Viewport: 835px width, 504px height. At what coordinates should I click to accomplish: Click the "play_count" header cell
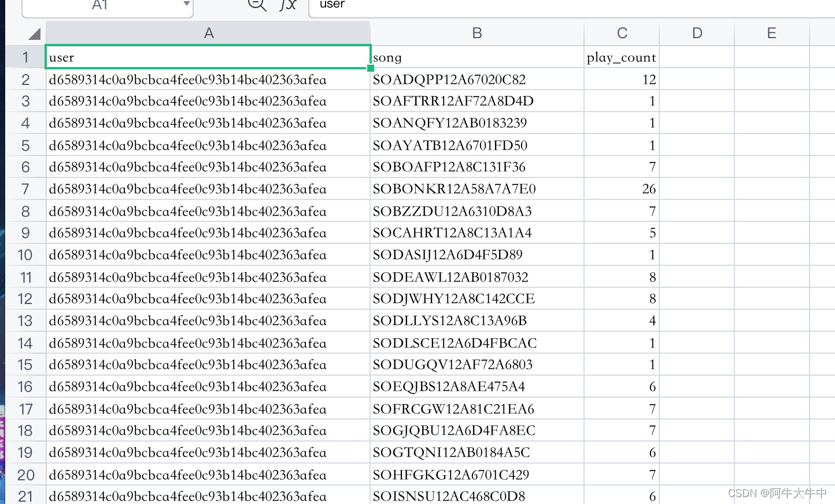(x=622, y=57)
